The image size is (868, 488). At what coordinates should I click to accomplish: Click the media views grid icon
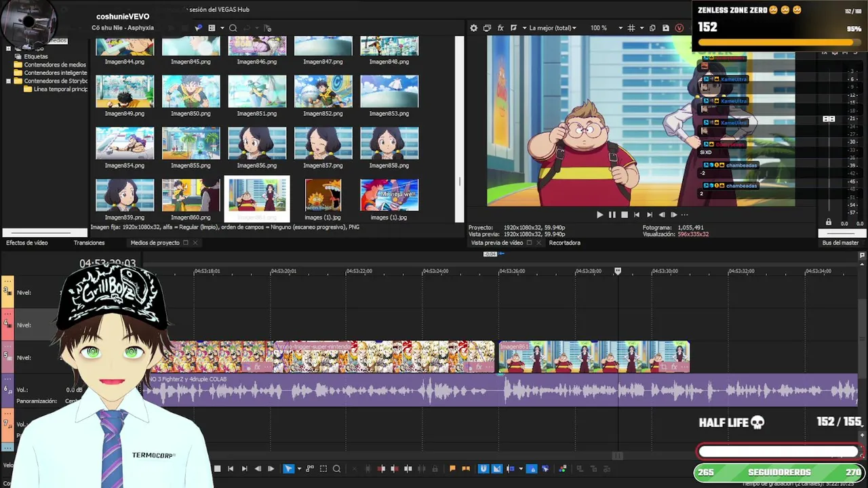coord(212,28)
